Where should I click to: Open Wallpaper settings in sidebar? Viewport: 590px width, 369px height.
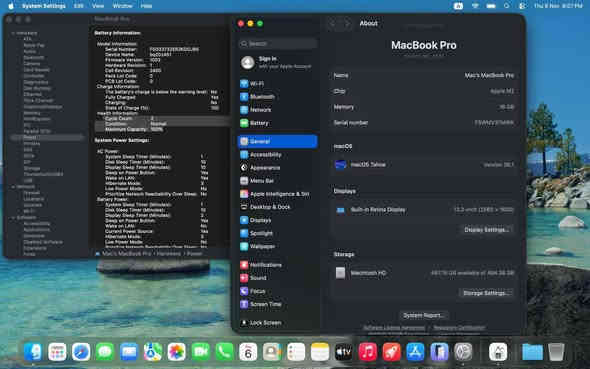(x=278, y=246)
